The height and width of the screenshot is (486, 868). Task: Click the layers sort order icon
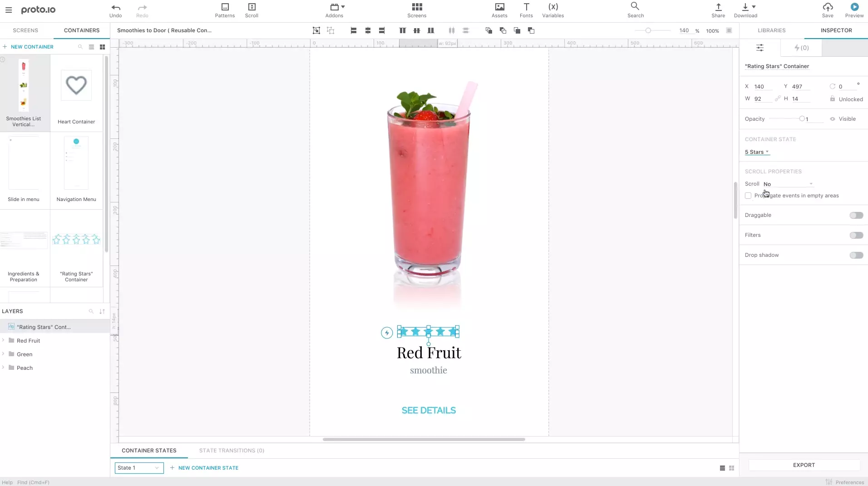(x=102, y=311)
